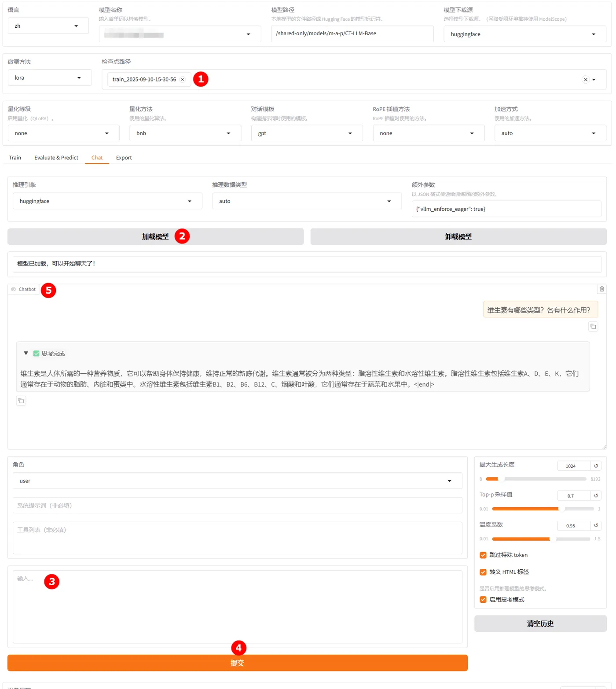
Task: Click the 加载模型 load model button
Action: coord(155,236)
